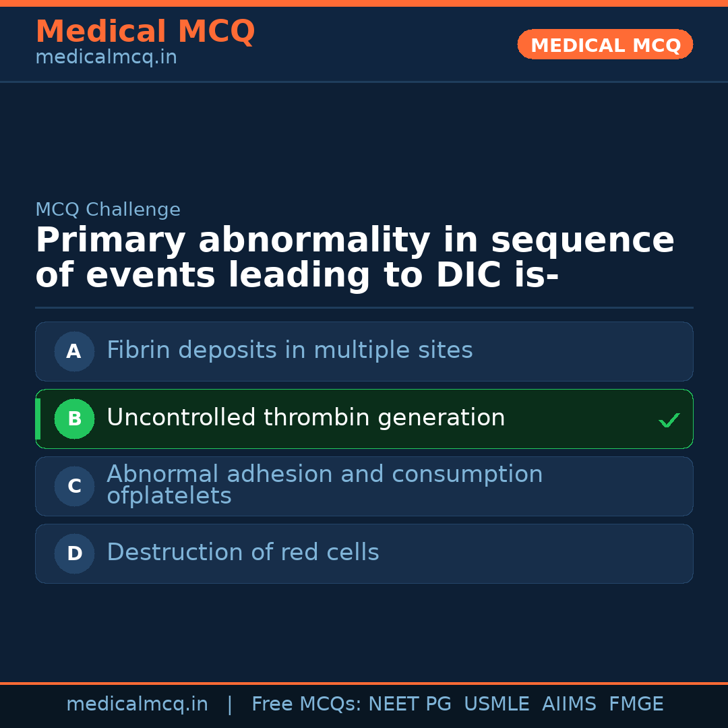Click the DIC question heading text
728x728 pixels.
(355, 258)
